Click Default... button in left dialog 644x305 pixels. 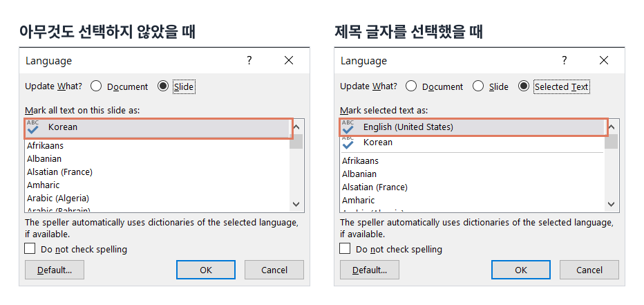pos(55,270)
